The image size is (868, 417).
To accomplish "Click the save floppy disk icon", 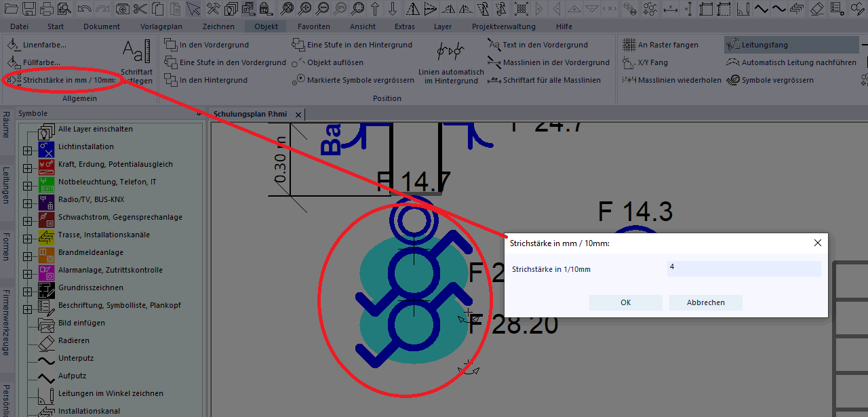I will (29, 9).
